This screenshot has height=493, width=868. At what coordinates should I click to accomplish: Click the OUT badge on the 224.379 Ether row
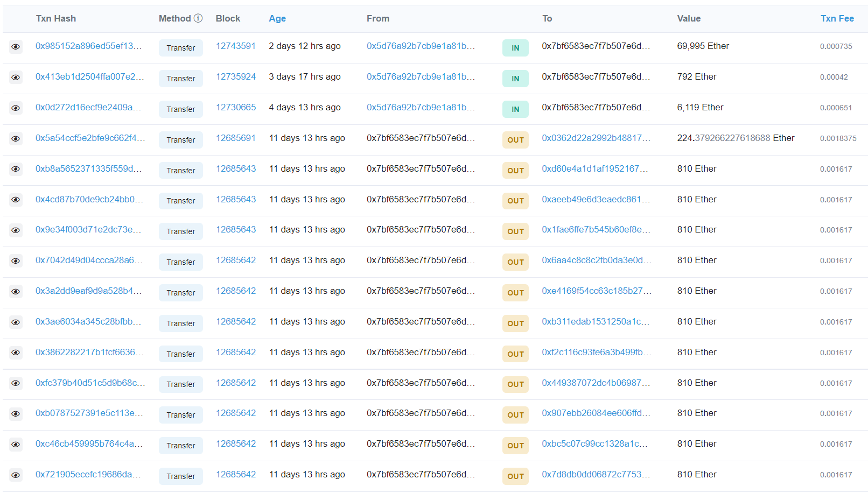pyautogui.click(x=515, y=140)
